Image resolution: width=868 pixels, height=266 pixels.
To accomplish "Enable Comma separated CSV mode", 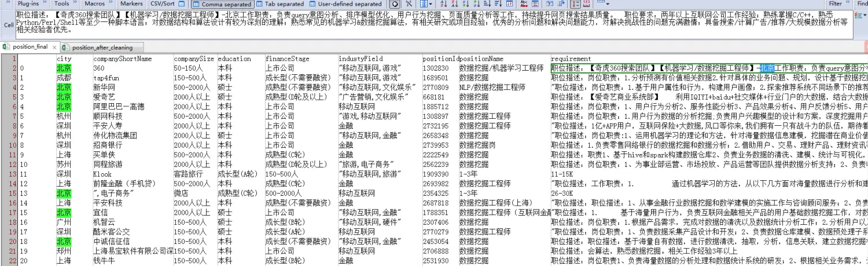I will 222,4.
